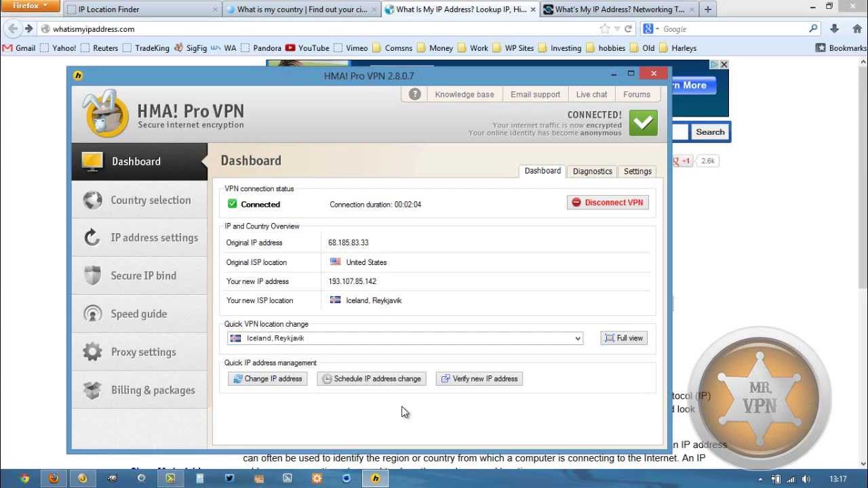Viewport: 868px width, 488px height.
Task: Expand the WP Sites bookmarks folder
Action: click(x=513, y=48)
